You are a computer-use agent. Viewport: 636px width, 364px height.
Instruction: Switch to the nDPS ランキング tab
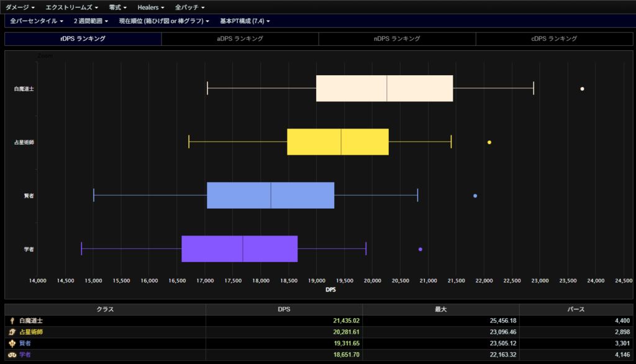click(x=397, y=39)
